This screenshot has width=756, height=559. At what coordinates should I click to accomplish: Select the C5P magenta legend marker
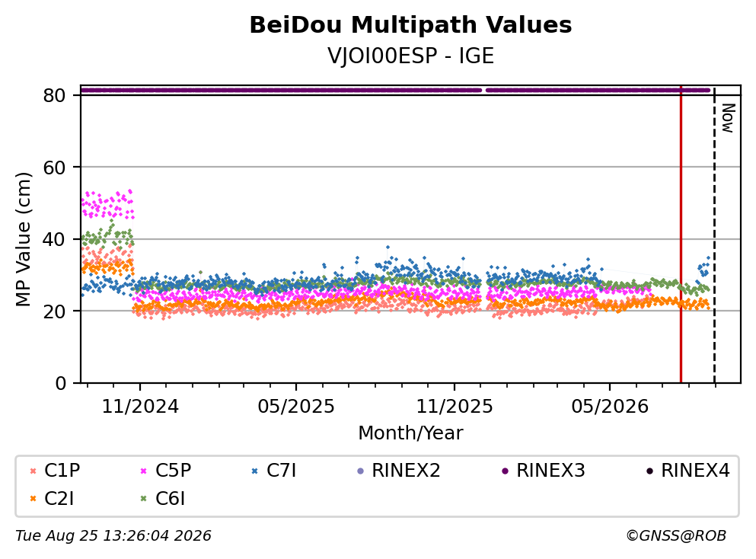pos(143,471)
